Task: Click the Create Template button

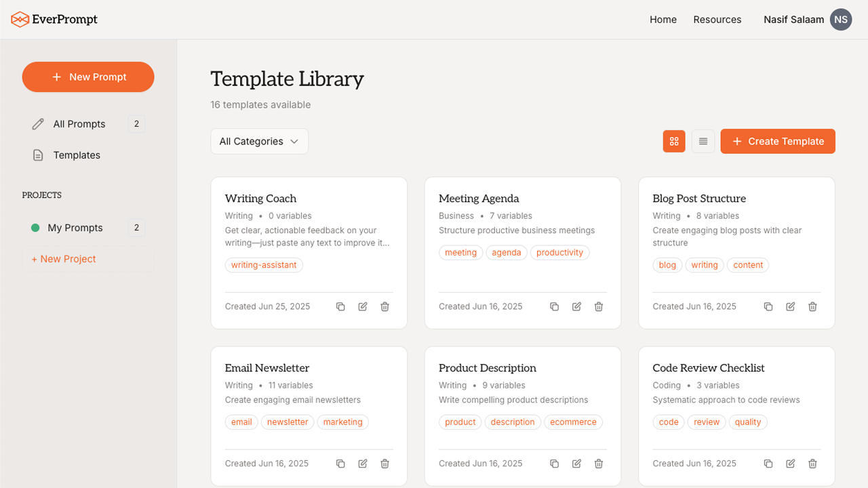Action: pyautogui.click(x=777, y=141)
